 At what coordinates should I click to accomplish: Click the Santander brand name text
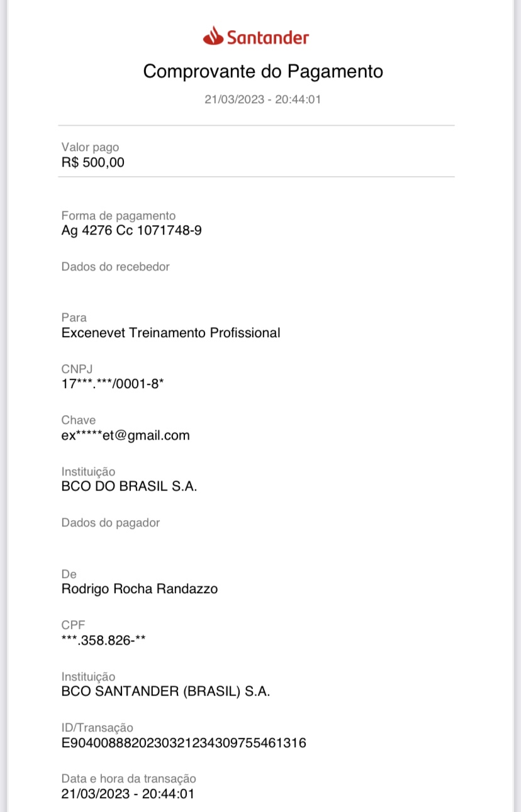tap(267, 38)
